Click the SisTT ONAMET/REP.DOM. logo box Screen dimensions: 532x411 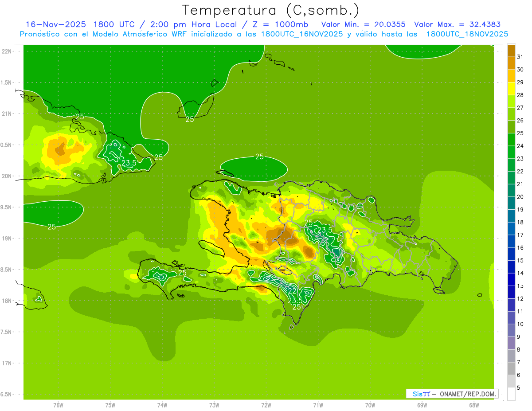click(x=452, y=394)
